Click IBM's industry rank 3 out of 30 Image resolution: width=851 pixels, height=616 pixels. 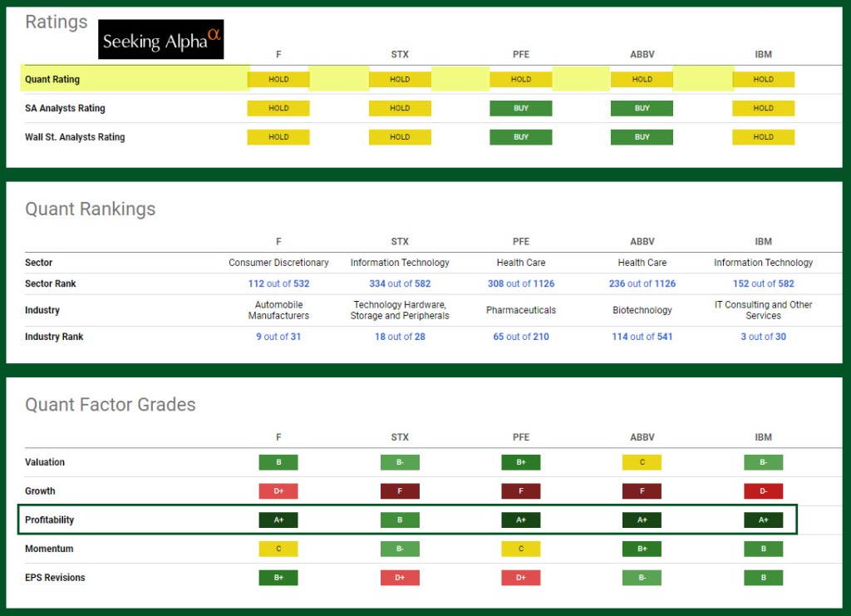click(763, 337)
